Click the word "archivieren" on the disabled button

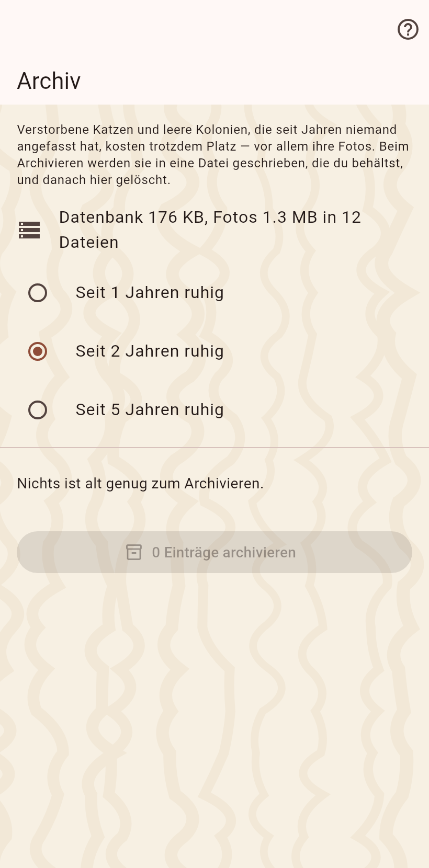point(259,553)
